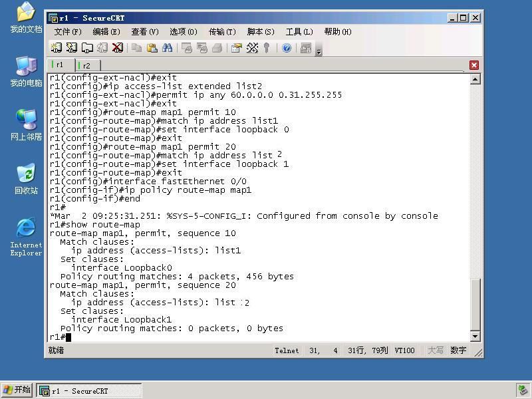This screenshot has height=399, width=532.
Task: Click the 'interface Loopback0' output line
Action: click(122, 268)
